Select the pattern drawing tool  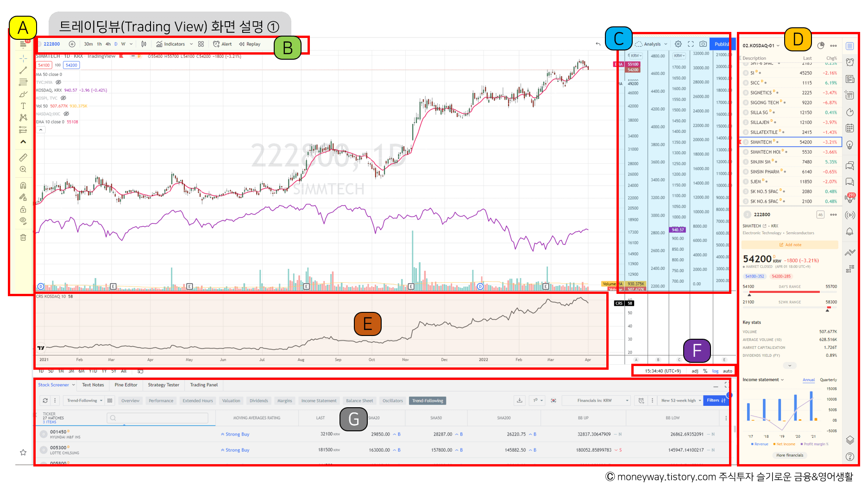click(x=23, y=118)
